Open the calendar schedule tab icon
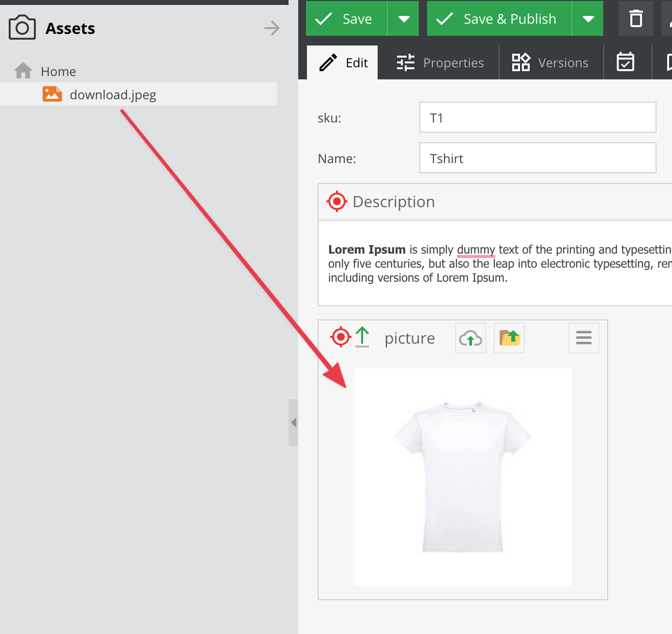Image resolution: width=672 pixels, height=634 pixels. pyautogui.click(x=626, y=62)
